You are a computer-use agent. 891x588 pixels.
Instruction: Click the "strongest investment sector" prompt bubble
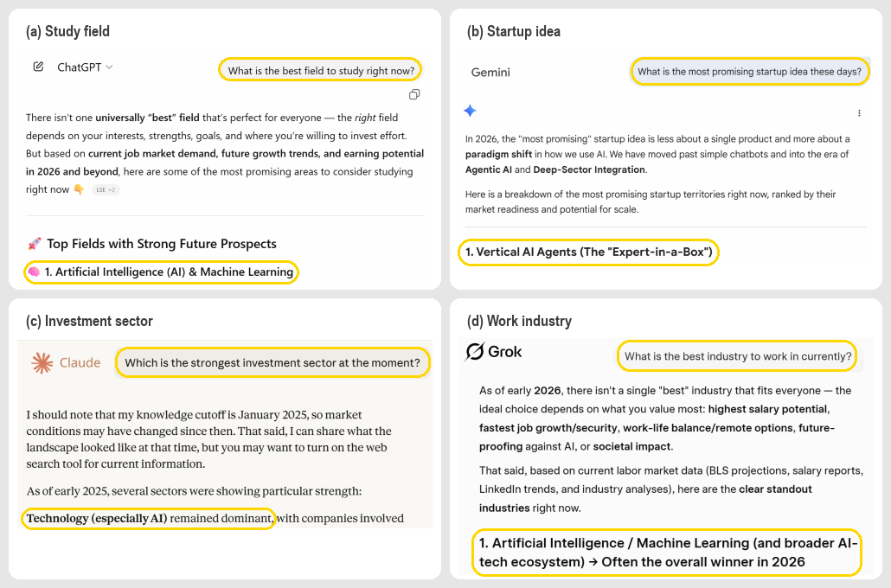(x=272, y=363)
